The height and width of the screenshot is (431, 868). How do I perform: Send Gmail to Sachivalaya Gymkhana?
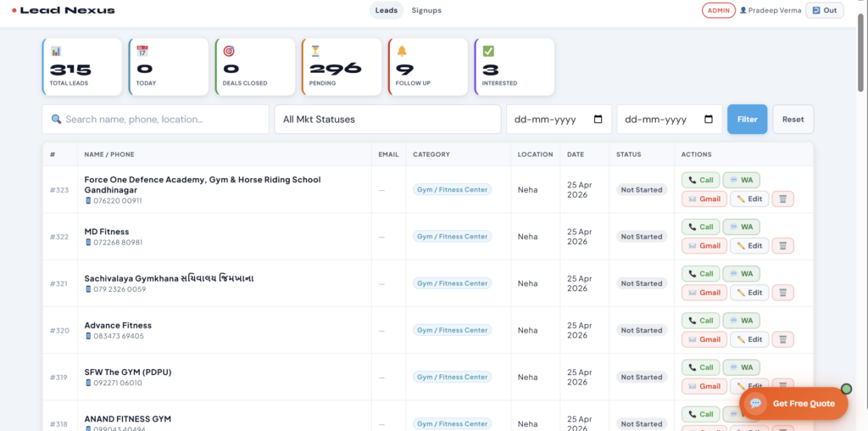(x=704, y=293)
